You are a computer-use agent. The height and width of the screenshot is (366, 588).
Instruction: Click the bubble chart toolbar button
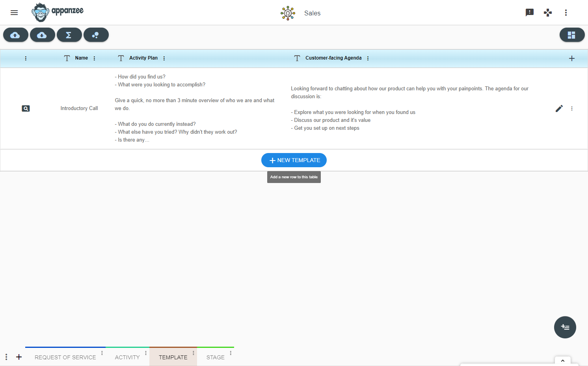(x=96, y=35)
